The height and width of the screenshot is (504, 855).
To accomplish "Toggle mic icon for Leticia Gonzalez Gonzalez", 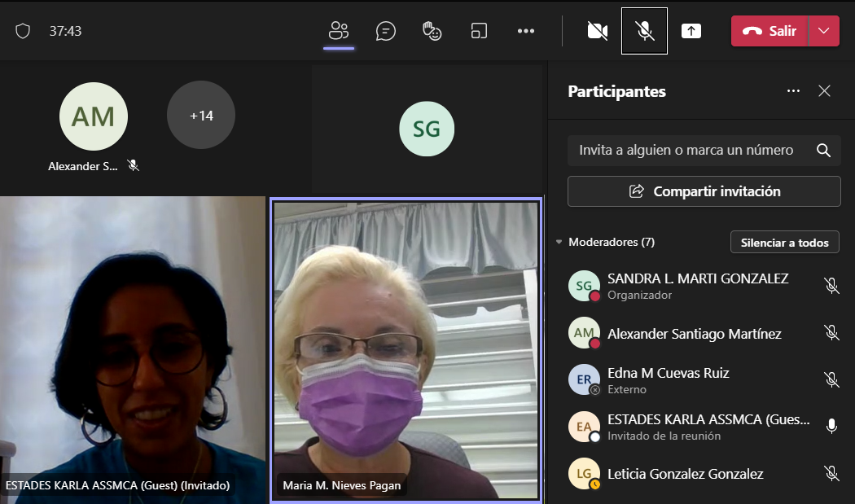I will [831, 473].
